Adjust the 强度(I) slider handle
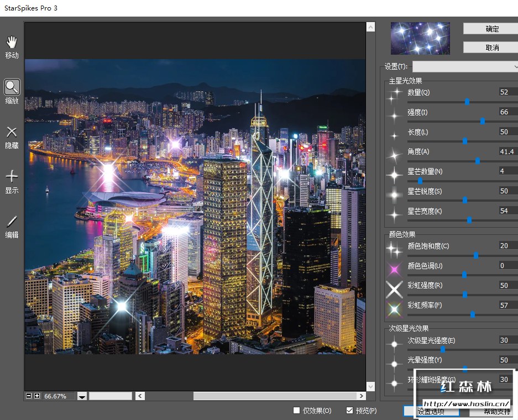The height and width of the screenshot is (420, 518). coord(483,121)
